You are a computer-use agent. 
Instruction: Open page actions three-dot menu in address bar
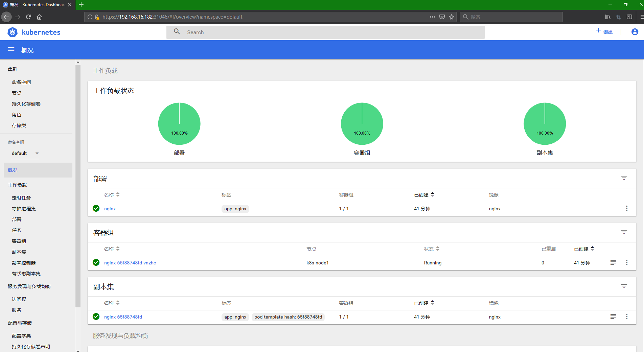(x=433, y=17)
